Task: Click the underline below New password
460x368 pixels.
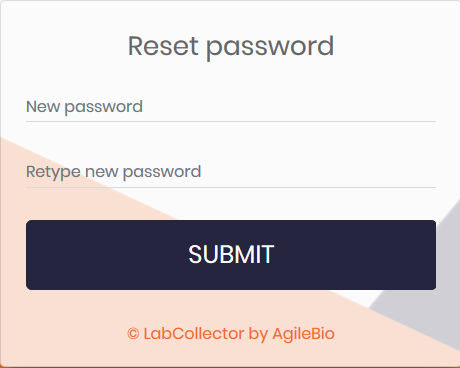Action: click(231, 122)
